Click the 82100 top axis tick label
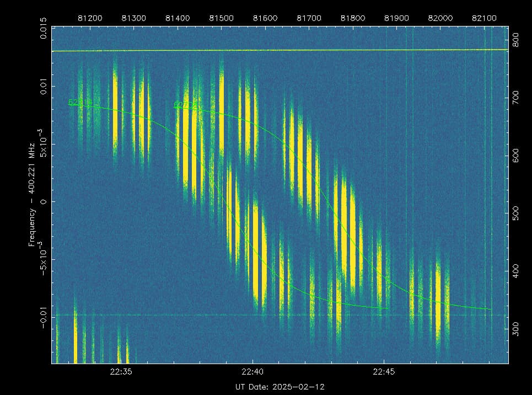 pyautogui.click(x=483, y=18)
